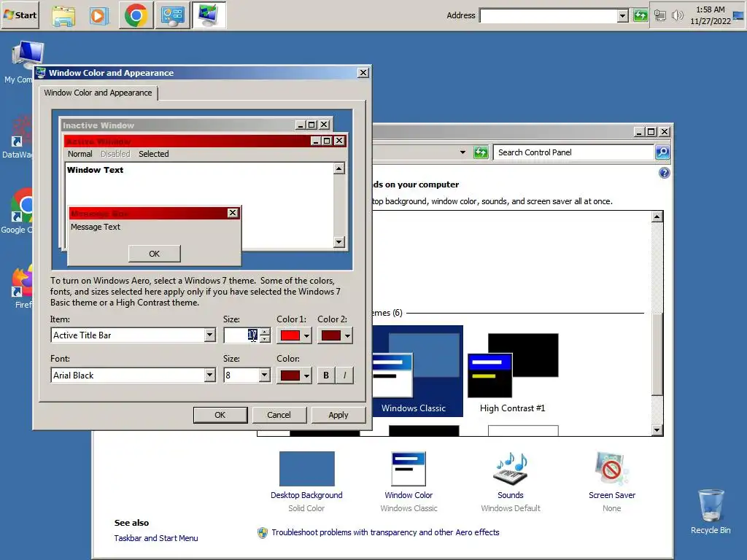Open the Start menu
This screenshot has height=560, width=747.
click(20, 15)
